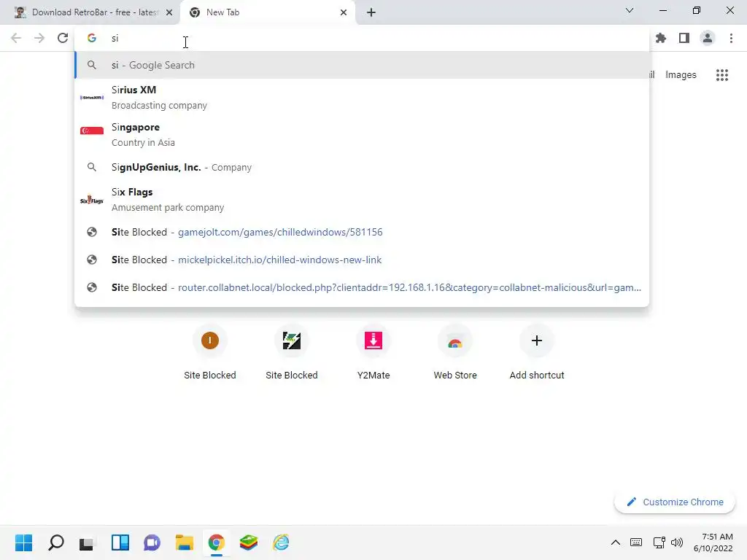Open Widgets from the taskbar
This screenshot has height=560, width=747.
click(120, 542)
